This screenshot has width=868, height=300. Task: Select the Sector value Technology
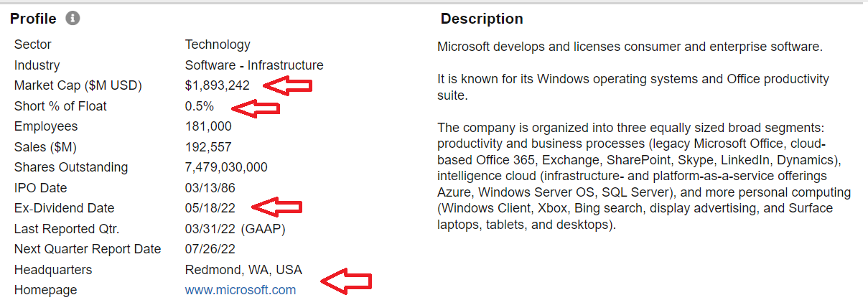pos(218,44)
